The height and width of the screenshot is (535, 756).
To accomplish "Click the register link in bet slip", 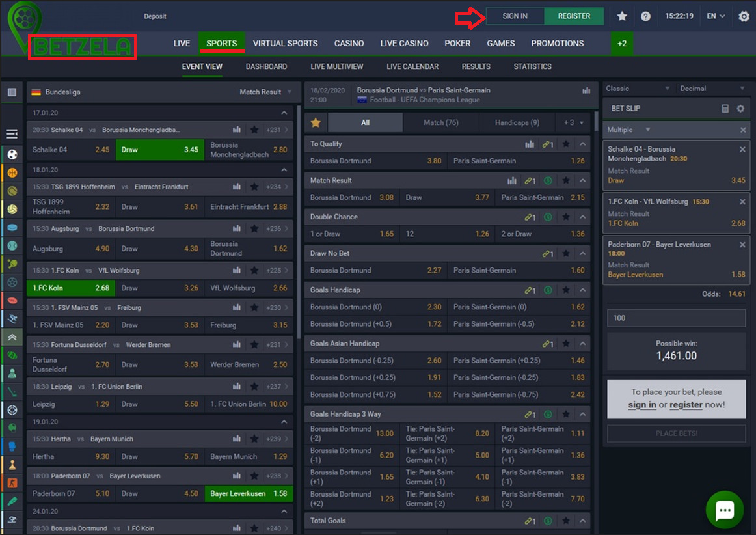I will [x=686, y=405].
